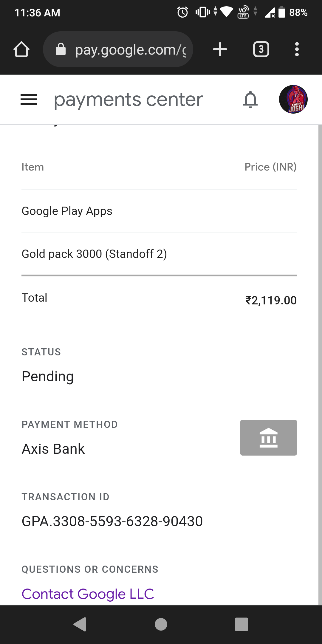Open the Contact Google LLC link
Viewport: 322px width, 644px height.
pos(88,594)
